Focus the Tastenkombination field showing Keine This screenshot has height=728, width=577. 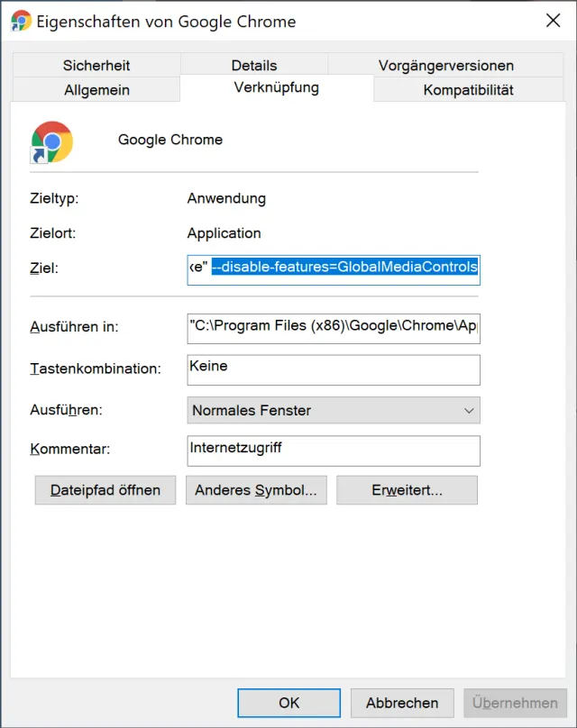coord(334,370)
